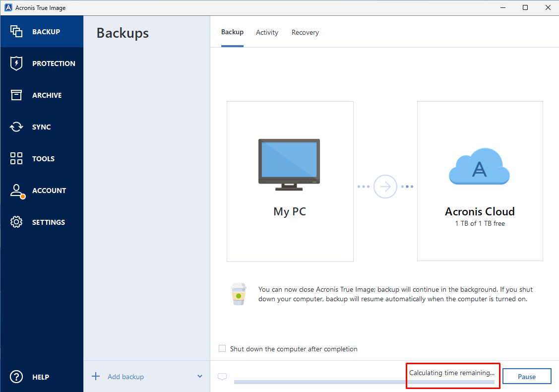Click the Protection shield icon
559x392 pixels.
tap(16, 64)
